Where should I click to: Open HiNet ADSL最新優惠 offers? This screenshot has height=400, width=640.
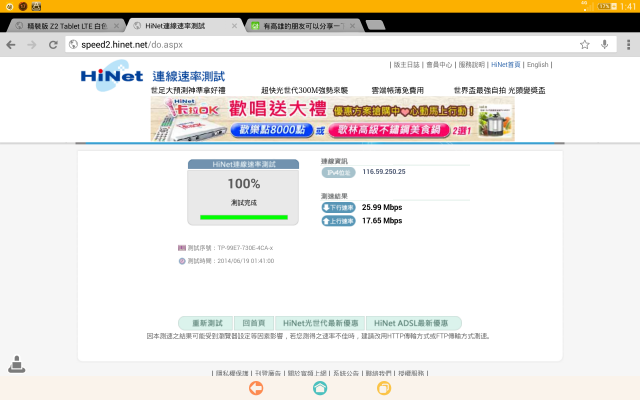pyautogui.click(x=413, y=323)
